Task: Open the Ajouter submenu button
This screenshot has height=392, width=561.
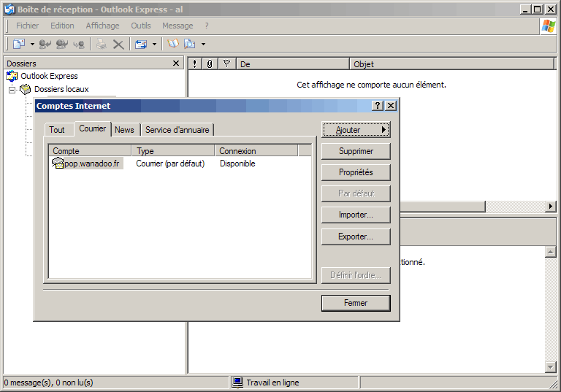Action: [x=356, y=130]
